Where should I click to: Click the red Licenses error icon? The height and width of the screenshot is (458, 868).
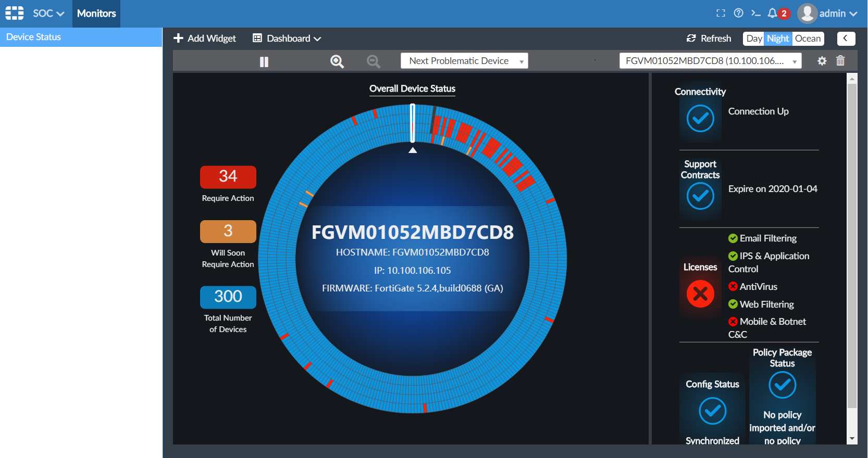tap(700, 294)
